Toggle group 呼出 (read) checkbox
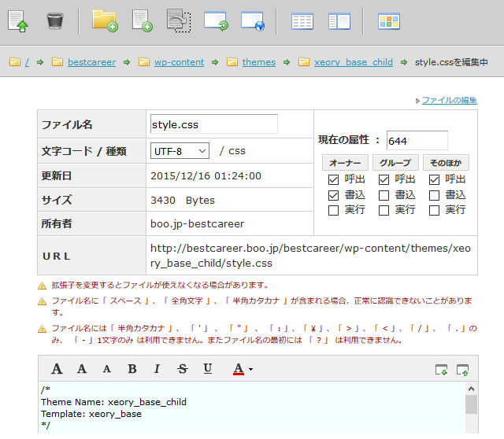The height and width of the screenshot is (439, 504). click(x=384, y=179)
